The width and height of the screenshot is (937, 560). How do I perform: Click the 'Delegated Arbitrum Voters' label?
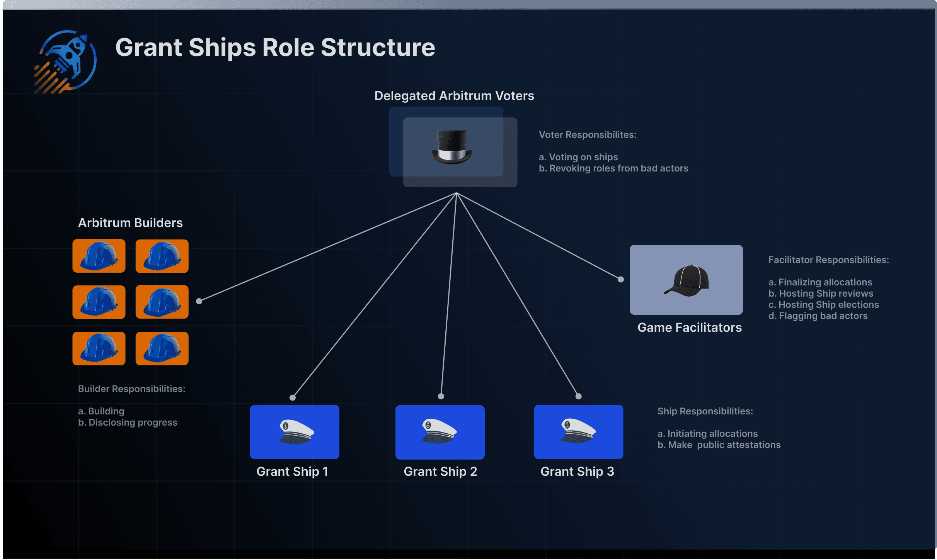coord(454,96)
